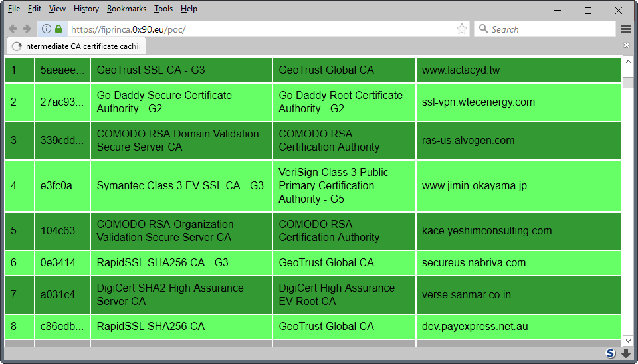Open the File menu
The height and width of the screenshot is (364, 638).
[x=14, y=9]
